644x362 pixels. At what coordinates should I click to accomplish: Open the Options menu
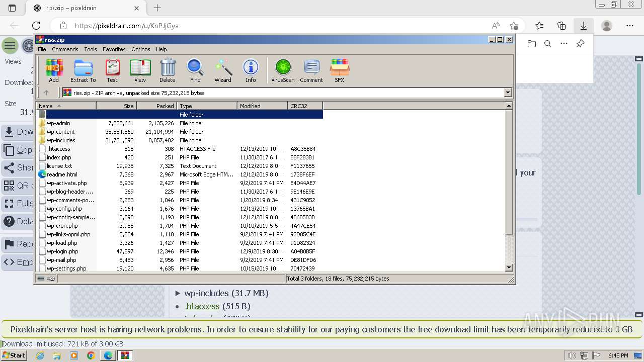(141, 49)
